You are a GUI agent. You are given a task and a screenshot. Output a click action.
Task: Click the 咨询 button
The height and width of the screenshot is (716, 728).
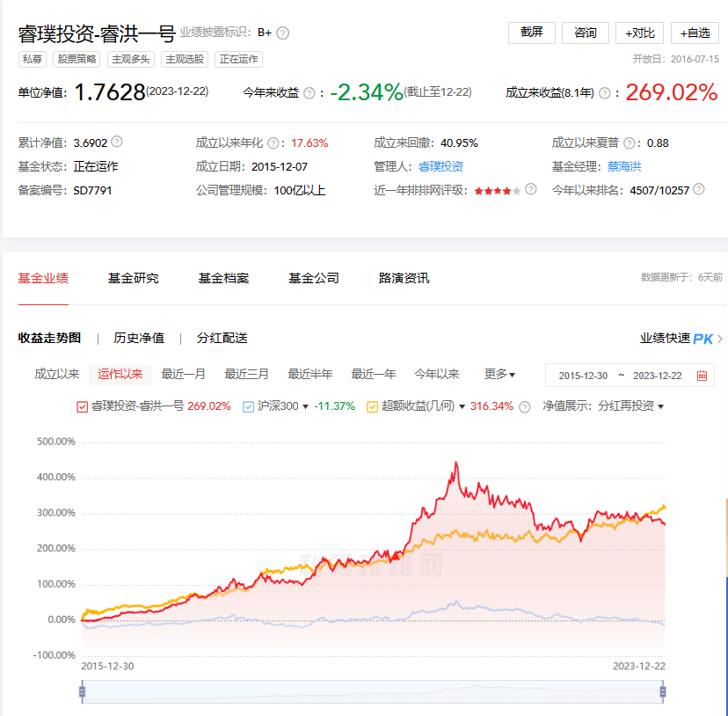point(585,33)
